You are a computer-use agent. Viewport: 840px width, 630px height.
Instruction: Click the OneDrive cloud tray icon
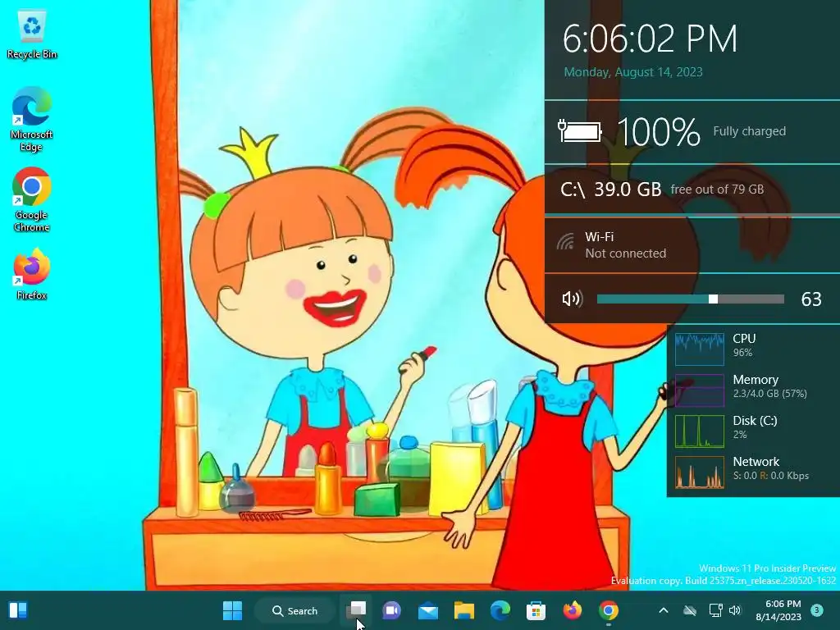[x=690, y=610]
